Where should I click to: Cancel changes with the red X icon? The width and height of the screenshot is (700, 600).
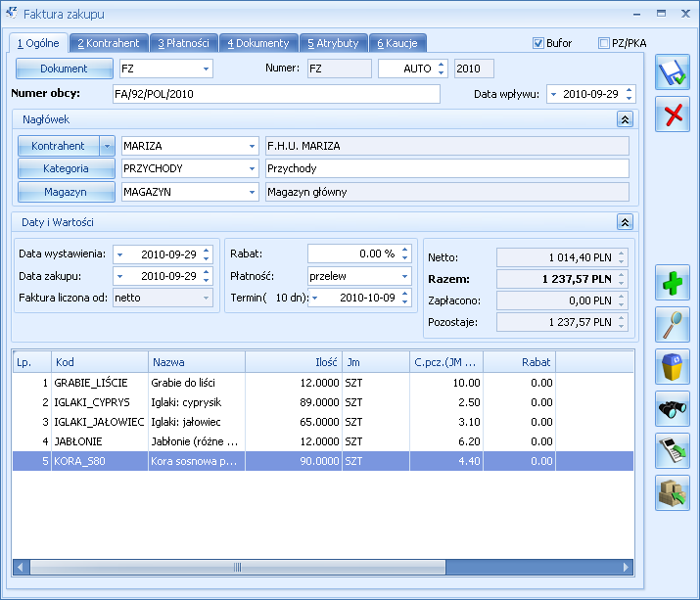pos(673,115)
